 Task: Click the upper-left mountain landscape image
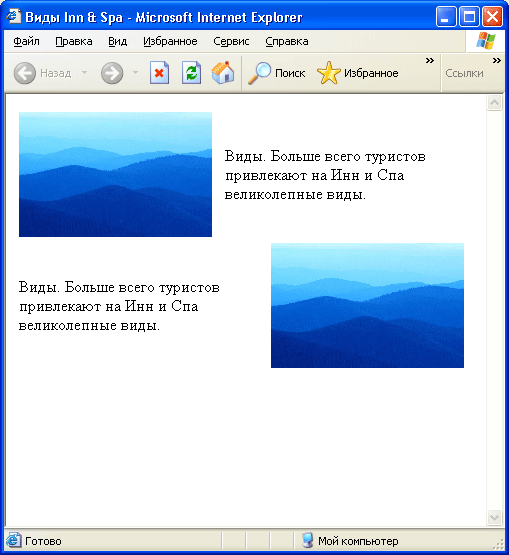click(x=115, y=174)
